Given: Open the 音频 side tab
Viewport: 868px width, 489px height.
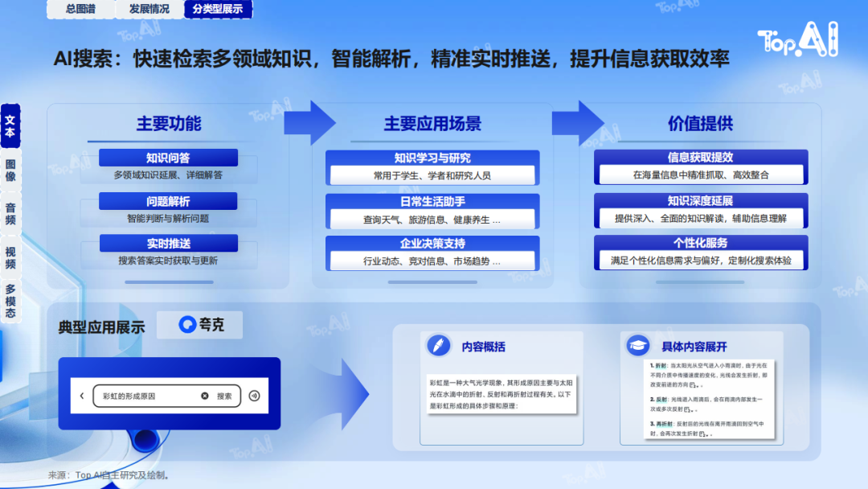Looking at the screenshot, I should (x=10, y=214).
